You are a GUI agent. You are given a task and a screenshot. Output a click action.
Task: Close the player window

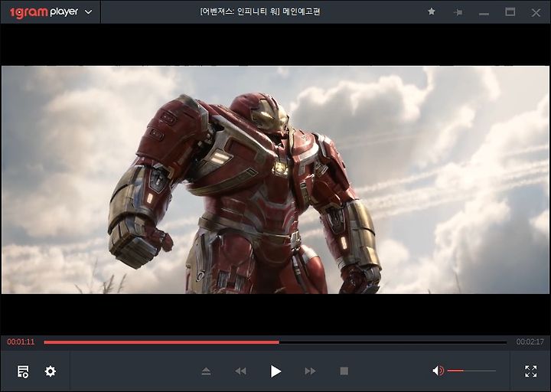click(536, 13)
